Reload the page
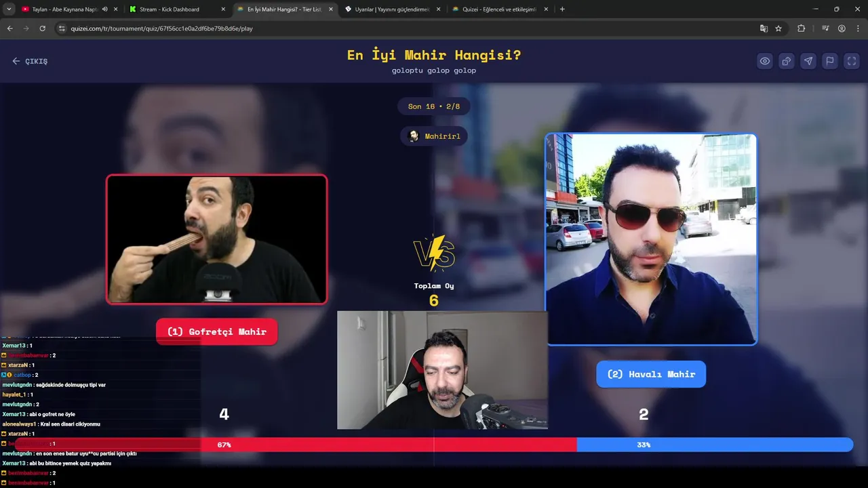This screenshot has height=488, width=868. pyautogui.click(x=43, y=28)
